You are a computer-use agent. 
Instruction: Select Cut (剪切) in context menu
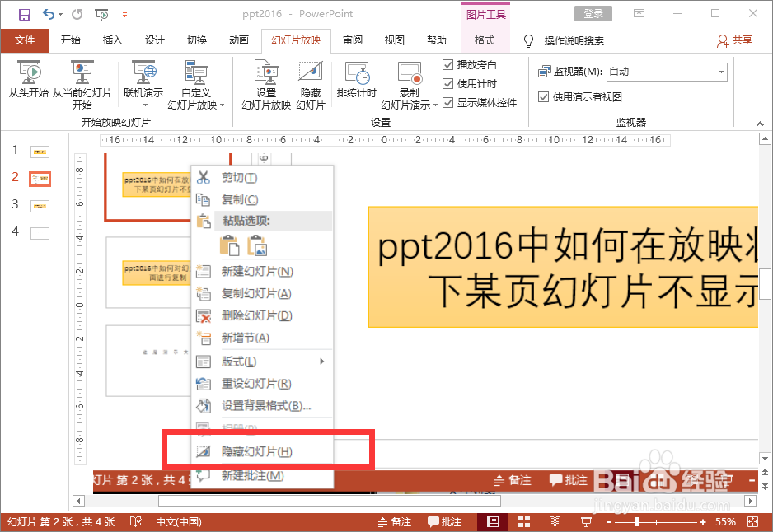tap(263, 177)
